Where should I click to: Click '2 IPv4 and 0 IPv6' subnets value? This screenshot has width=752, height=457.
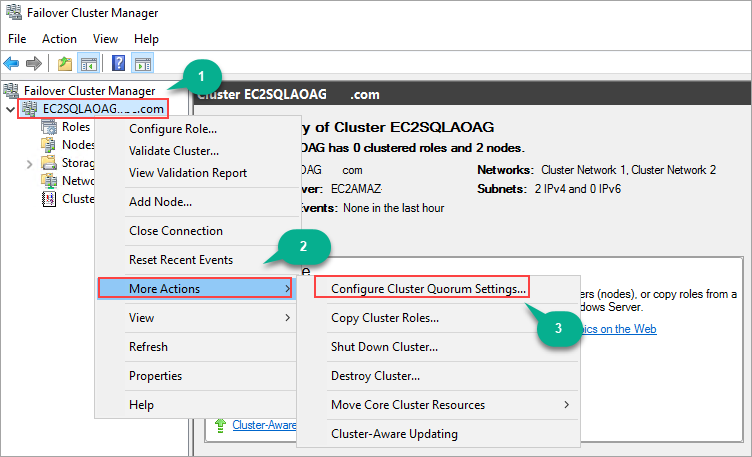click(x=577, y=189)
